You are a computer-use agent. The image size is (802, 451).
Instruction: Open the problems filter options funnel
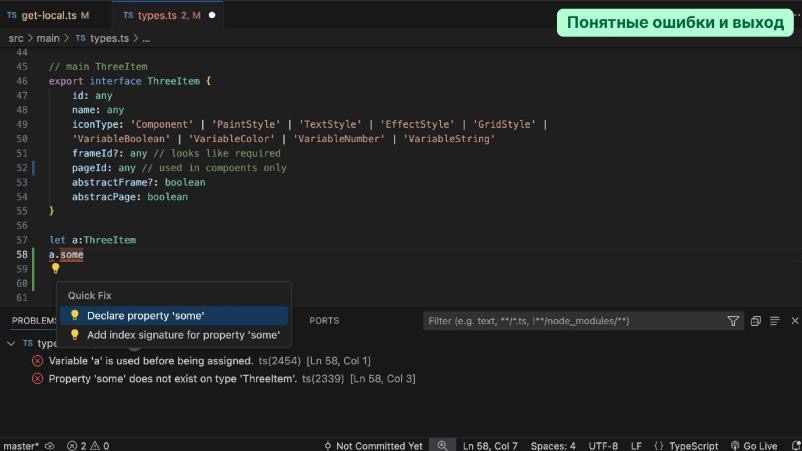point(733,321)
